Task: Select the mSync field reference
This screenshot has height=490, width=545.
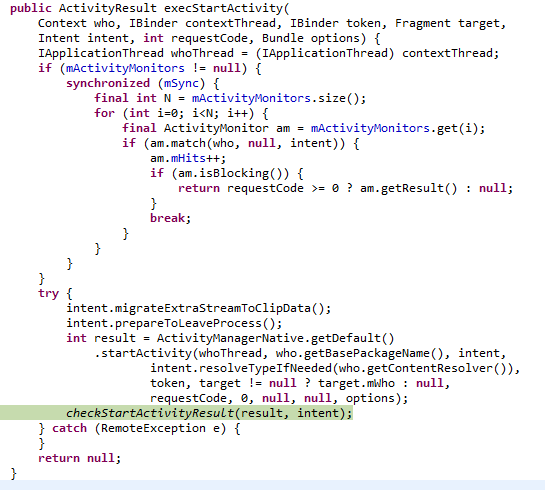Action: coord(181,83)
